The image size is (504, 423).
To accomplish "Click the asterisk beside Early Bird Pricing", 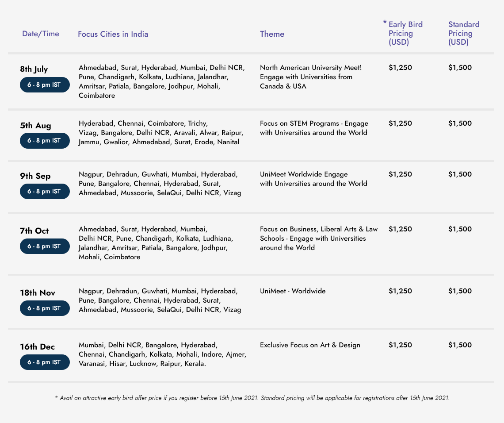I will pos(385,23).
